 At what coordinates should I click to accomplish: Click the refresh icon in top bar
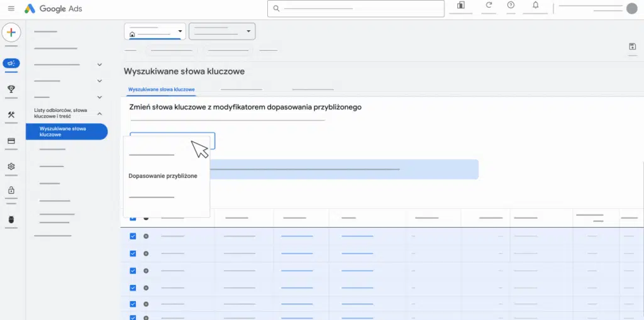point(489,6)
